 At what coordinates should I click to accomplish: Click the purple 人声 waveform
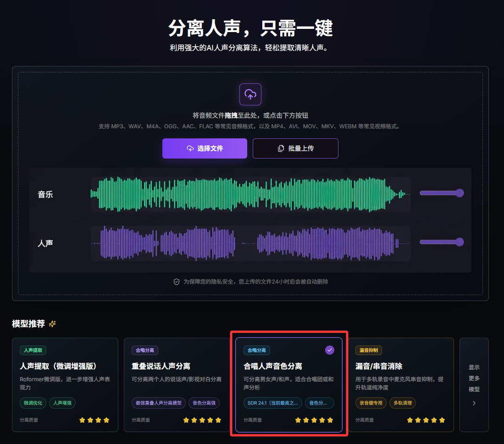(250, 243)
